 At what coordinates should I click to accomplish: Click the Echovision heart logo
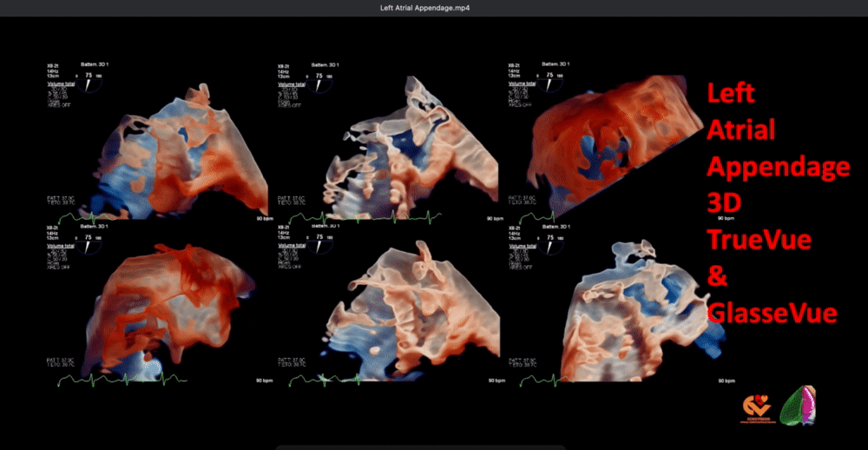pyautogui.click(x=757, y=411)
